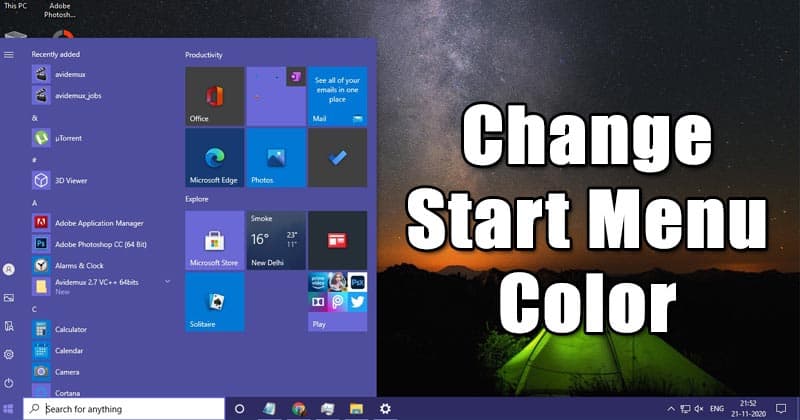Focus the Search for anything box
Viewport: 800px width, 420px height.
(x=124, y=409)
